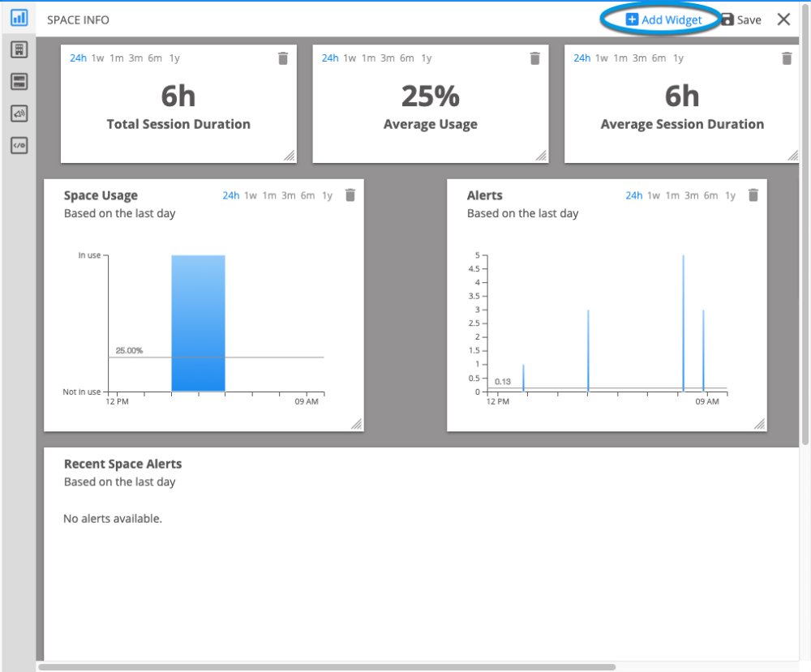Open the analytics dashboard panel in the sidebar

[x=18, y=18]
